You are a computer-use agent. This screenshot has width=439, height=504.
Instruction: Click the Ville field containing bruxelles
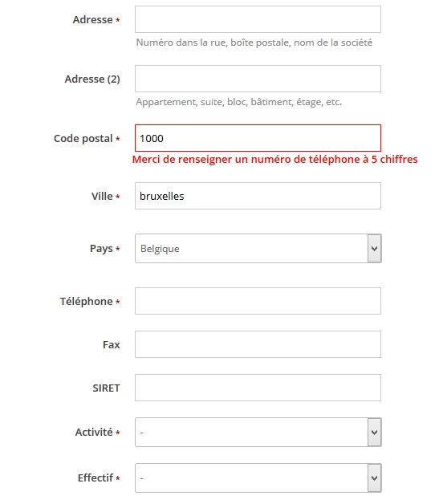coord(258,196)
